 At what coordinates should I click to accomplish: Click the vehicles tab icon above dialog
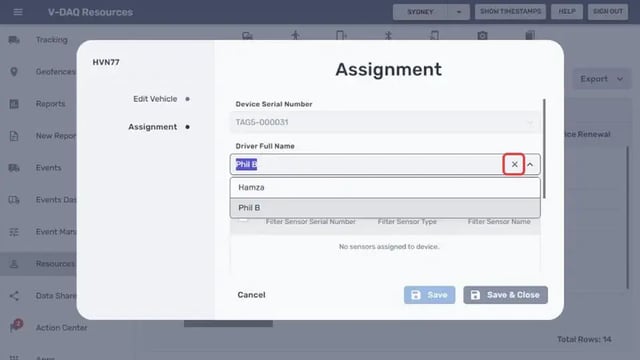[x=247, y=36]
